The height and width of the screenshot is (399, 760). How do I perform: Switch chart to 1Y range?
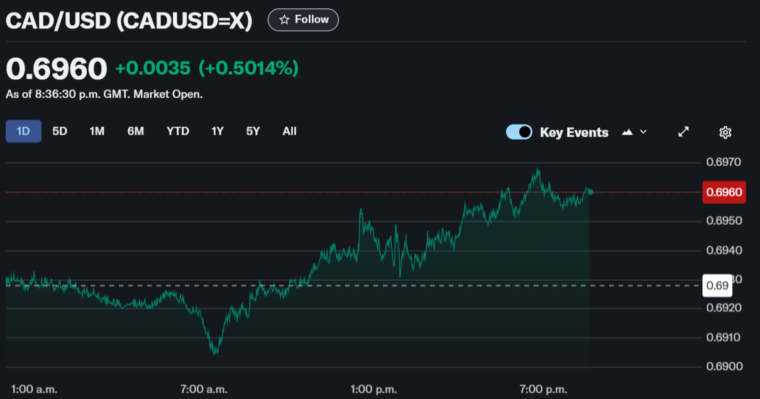(x=217, y=131)
